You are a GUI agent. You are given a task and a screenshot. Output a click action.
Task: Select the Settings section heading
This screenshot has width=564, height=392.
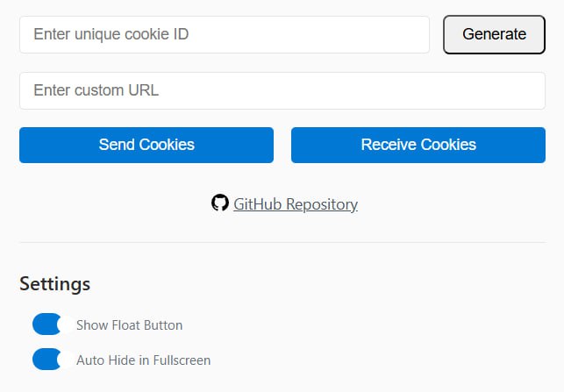click(x=54, y=284)
